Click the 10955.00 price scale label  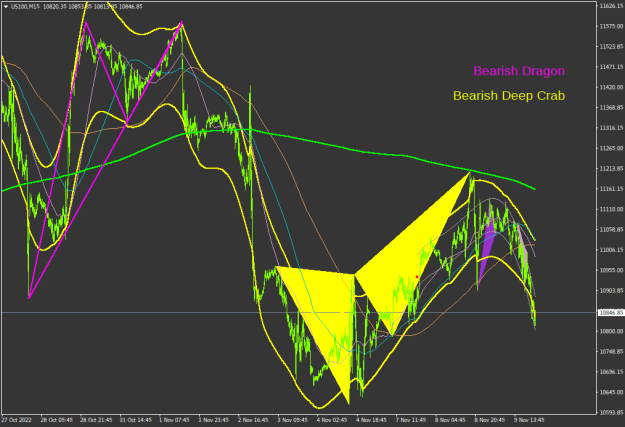pos(611,270)
